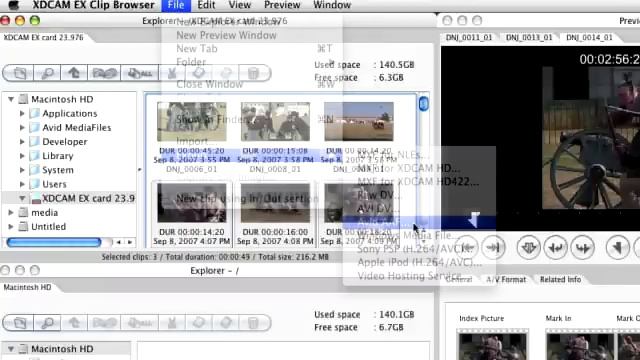Screen dimensions: 640x360
Task: Click the trash delete icon in top Explorer toolbar
Action: tap(253, 73)
